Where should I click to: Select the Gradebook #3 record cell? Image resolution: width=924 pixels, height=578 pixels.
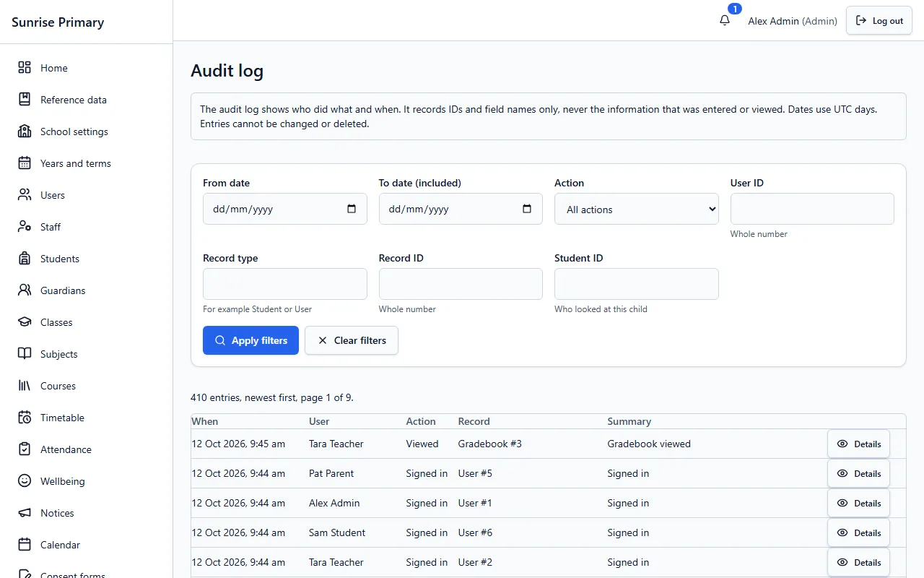489,444
